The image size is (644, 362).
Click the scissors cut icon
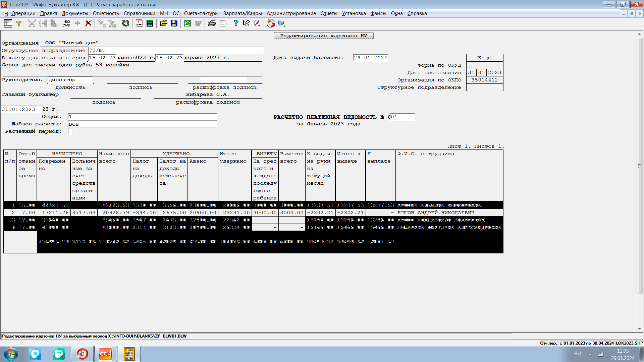point(32,23)
